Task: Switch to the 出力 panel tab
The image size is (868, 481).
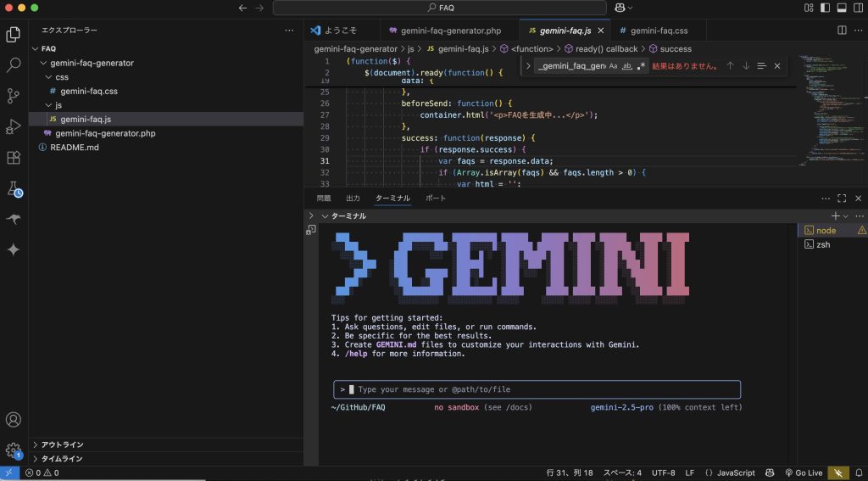Action: click(353, 199)
